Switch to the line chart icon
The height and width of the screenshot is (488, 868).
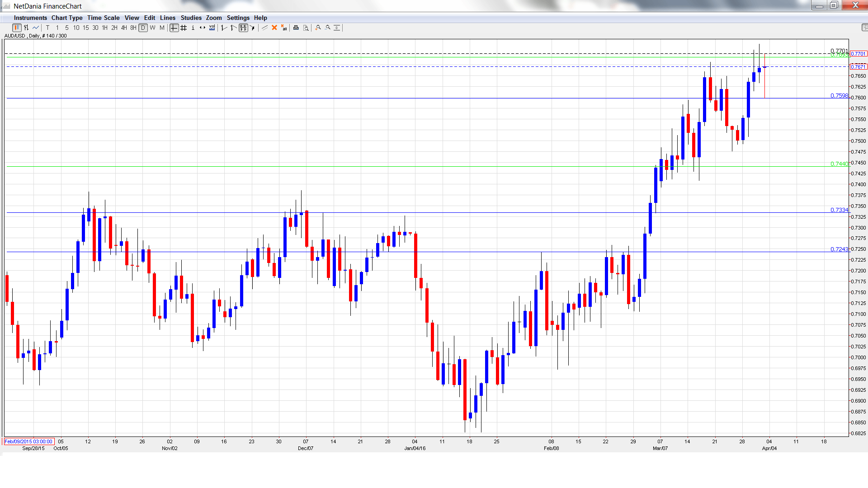[x=36, y=28]
